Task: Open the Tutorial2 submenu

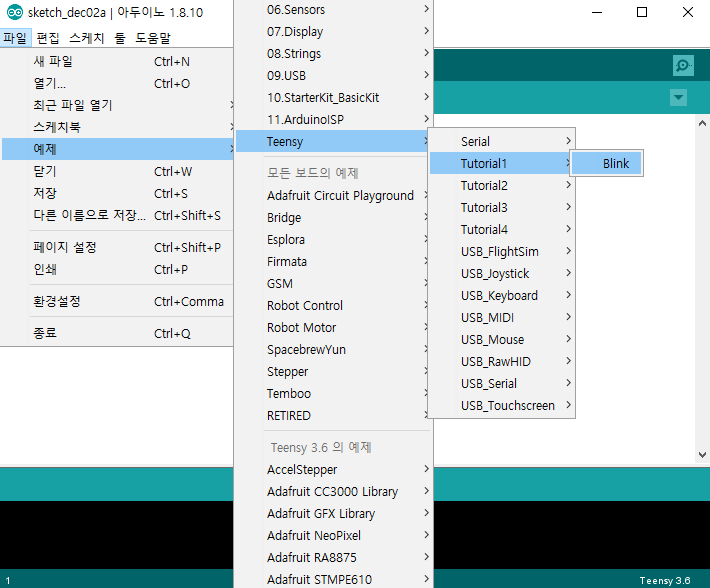Action: (x=502, y=185)
